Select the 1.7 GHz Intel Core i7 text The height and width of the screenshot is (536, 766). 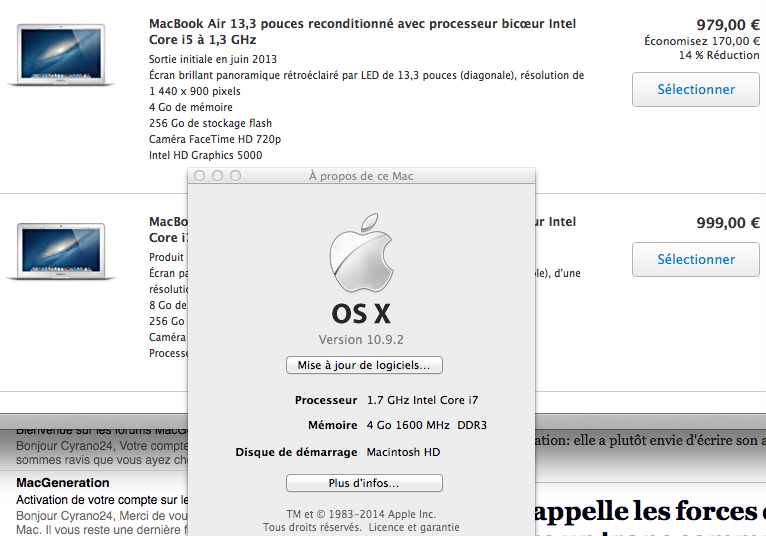coord(423,400)
